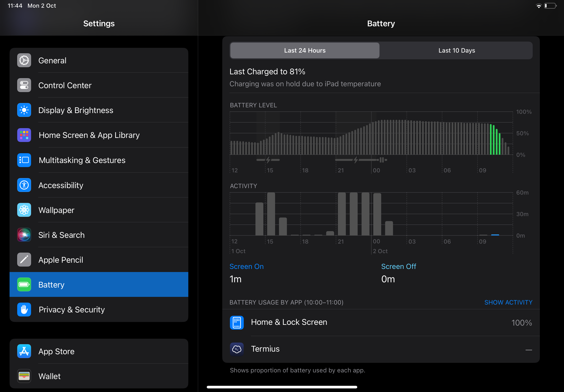Tap the Accessibility icon
Viewport: 564px width, 392px height.
[24, 185]
